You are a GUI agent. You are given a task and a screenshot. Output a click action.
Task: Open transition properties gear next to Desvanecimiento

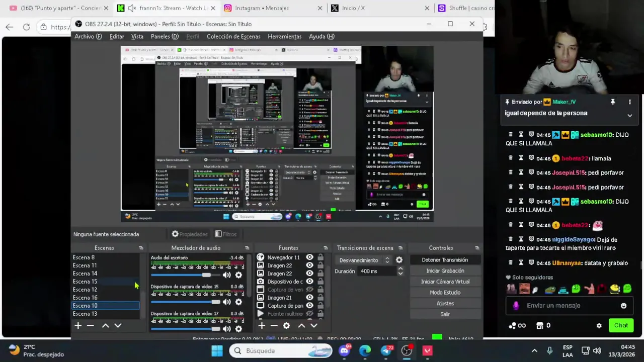click(x=399, y=260)
